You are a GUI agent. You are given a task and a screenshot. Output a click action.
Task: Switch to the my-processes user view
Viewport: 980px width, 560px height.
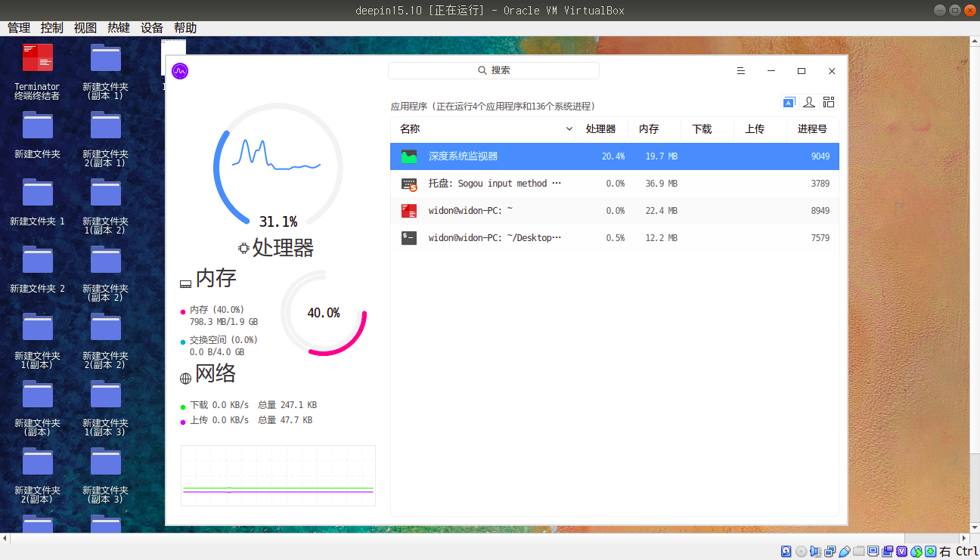pos(809,101)
